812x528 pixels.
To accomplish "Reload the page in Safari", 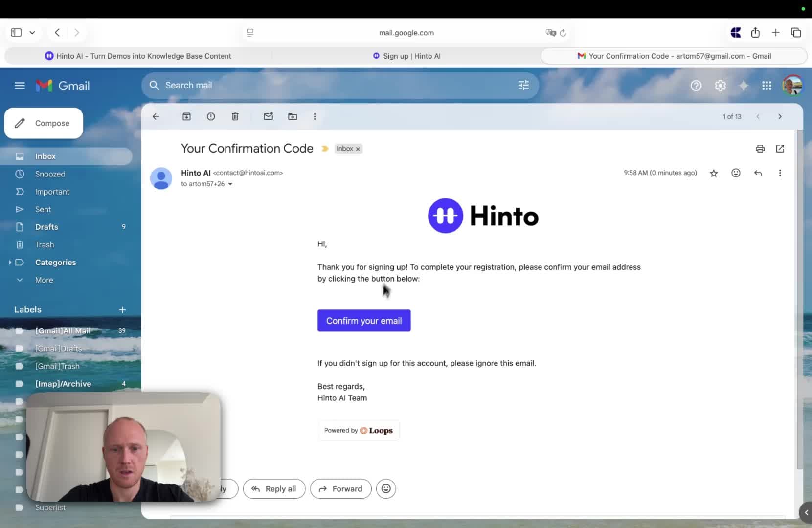I will 563,33.
